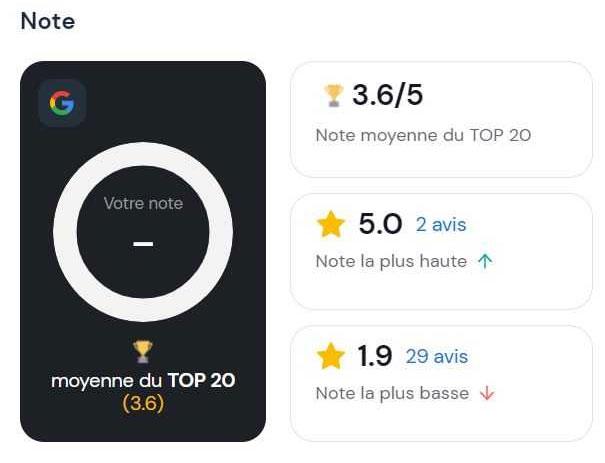Click the Votre note label
Image resolution: width=605 pixels, height=463 pixels.
pos(143,203)
